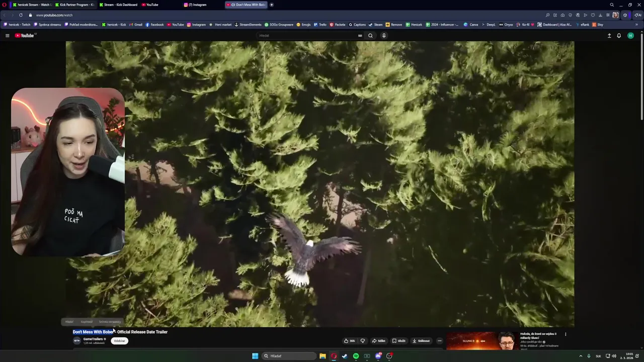Click the translate page icon in address bar
Viewport: 644px width, 362px height.
(578, 15)
